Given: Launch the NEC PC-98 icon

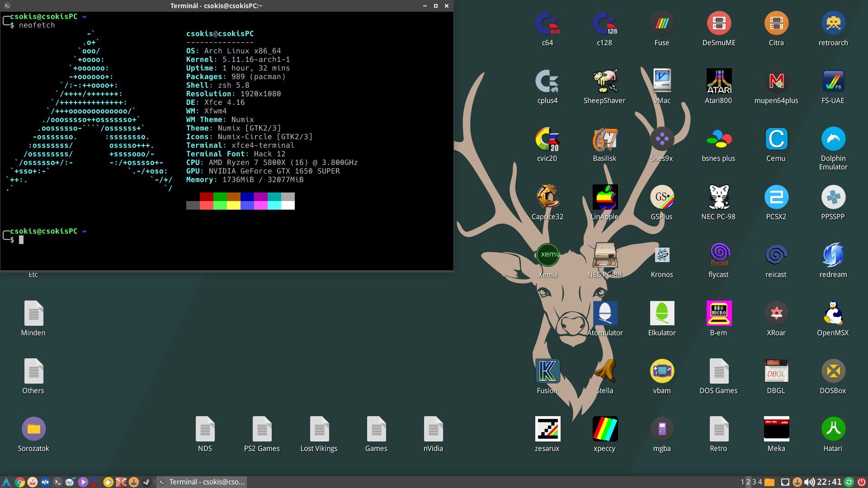Looking at the screenshot, I should tap(719, 197).
